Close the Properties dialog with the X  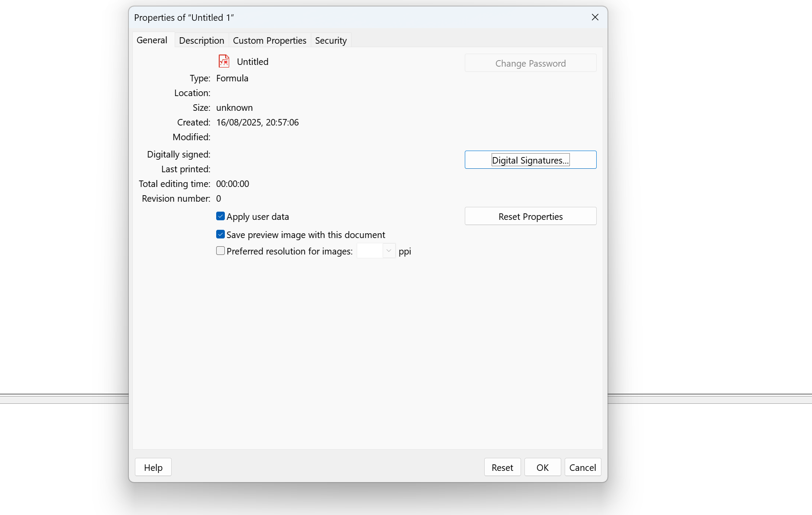pos(595,17)
